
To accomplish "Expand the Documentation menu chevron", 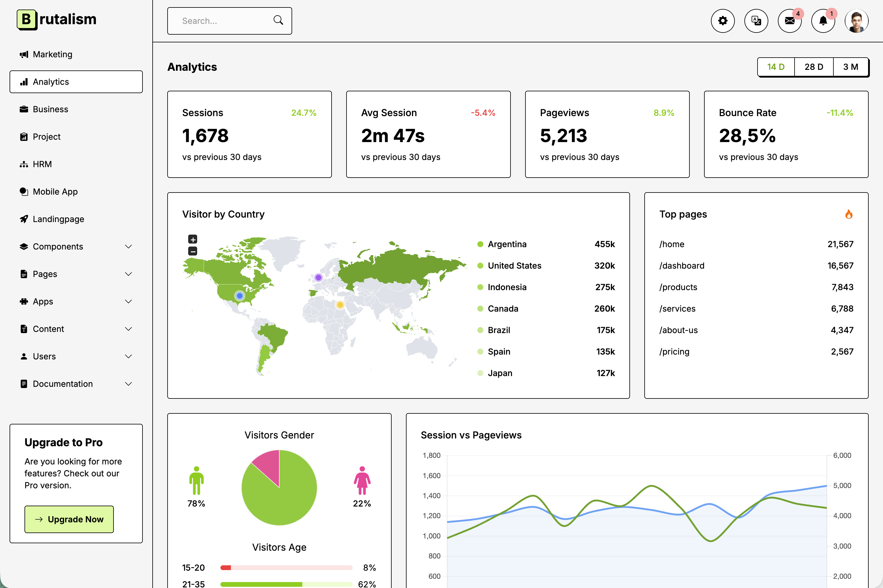I will point(128,384).
